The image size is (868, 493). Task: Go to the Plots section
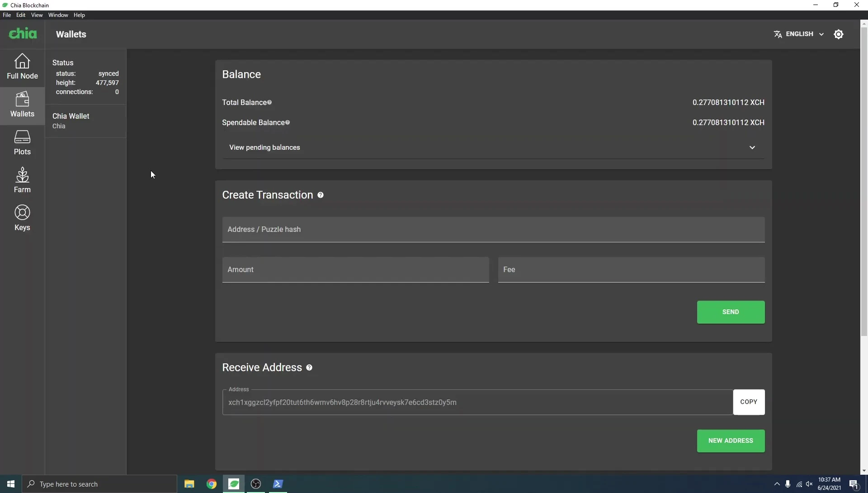(22, 142)
